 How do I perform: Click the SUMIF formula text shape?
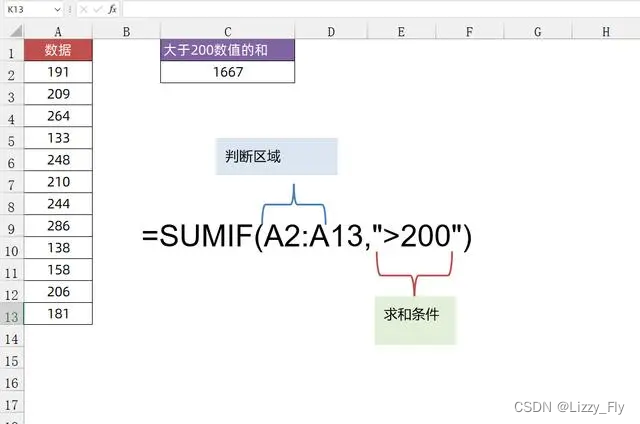point(307,236)
